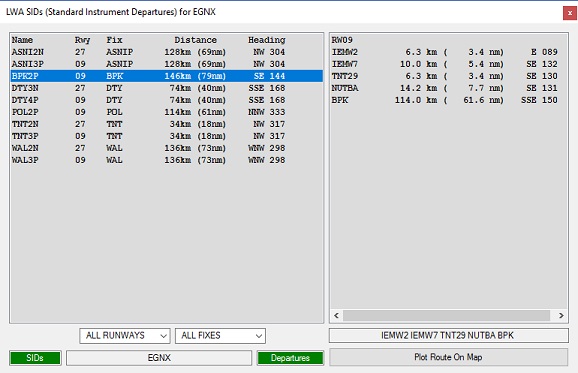Select the TNT3P SID row
The image size is (578, 373).
click(x=167, y=136)
